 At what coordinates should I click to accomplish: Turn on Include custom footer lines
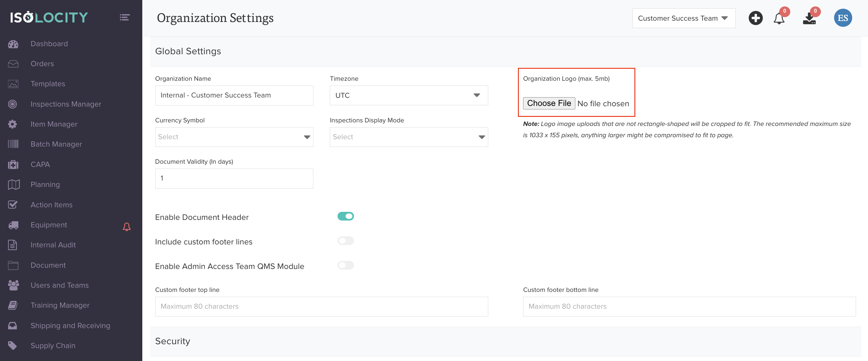tap(345, 241)
